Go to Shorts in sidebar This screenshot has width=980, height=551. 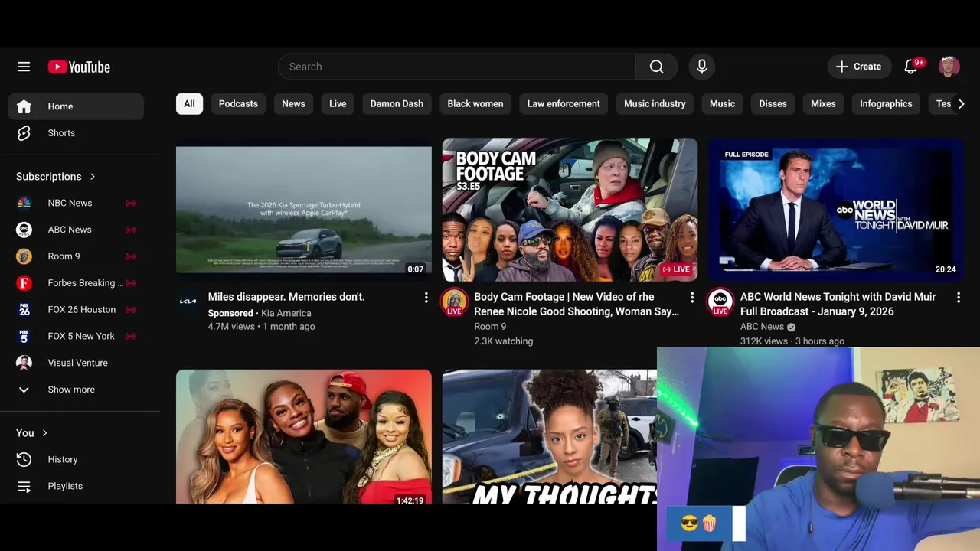pyautogui.click(x=76, y=133)
